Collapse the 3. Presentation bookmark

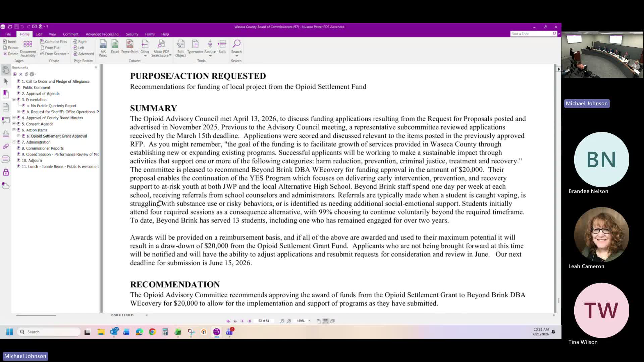point(14,100)
